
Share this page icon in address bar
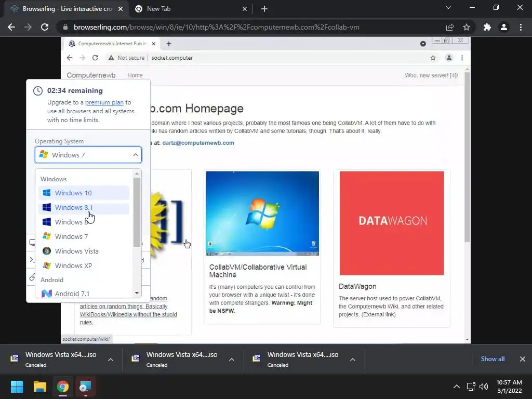[450, 27]
